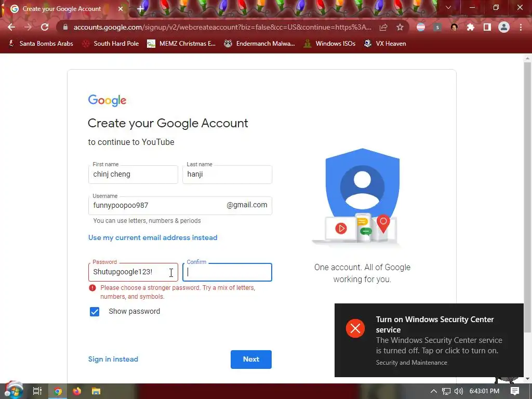Viewport: 532px width, 399px height.
Task: Click the network tray icon
Action: tap(446, 391)
